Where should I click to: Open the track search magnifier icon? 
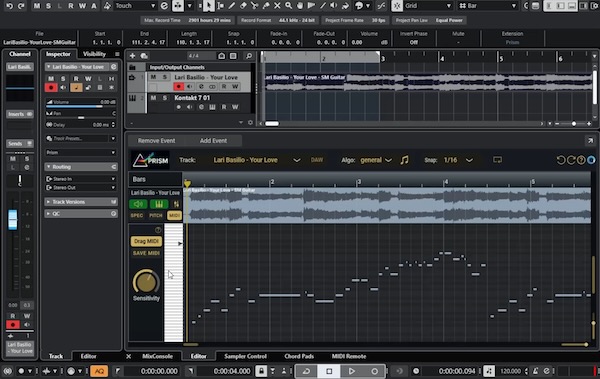(x=249, y=56)
